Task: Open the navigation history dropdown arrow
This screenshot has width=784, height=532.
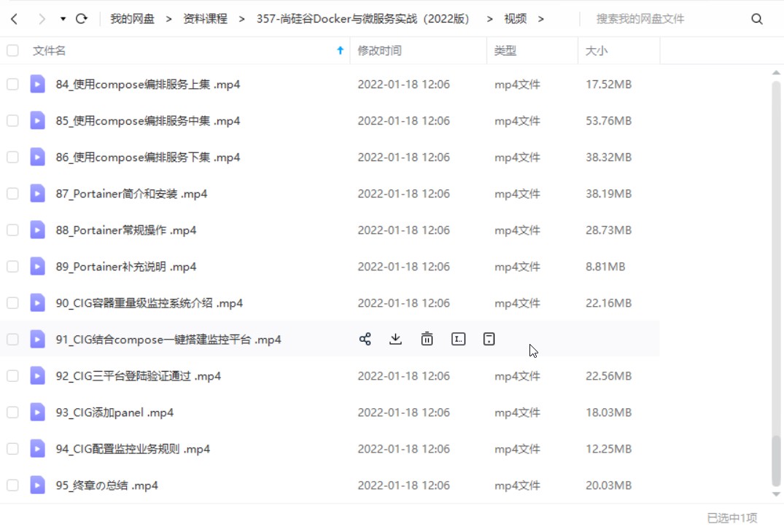Action: [x=63, y=19]
